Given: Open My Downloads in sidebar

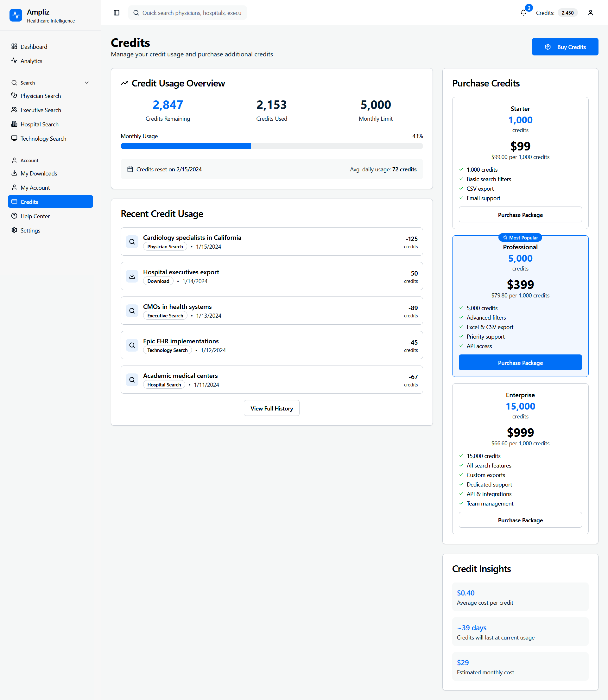Looking at the screenshot, I should (x=39, y=173).
